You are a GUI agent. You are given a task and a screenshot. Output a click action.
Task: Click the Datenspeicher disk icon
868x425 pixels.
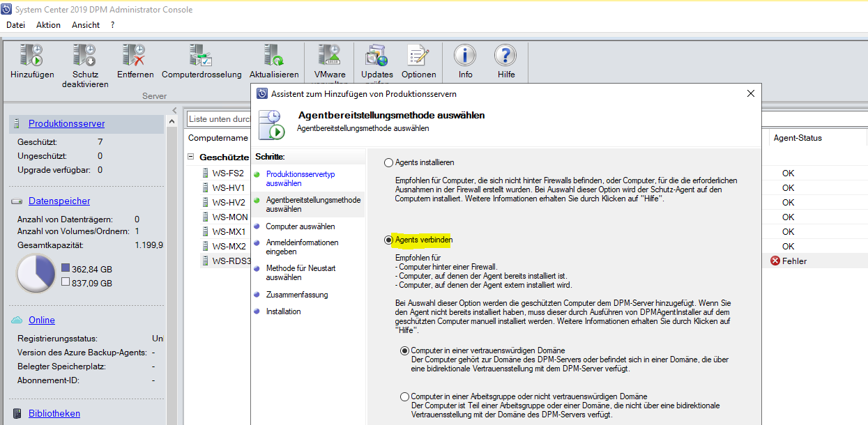(x=17, y=201)
